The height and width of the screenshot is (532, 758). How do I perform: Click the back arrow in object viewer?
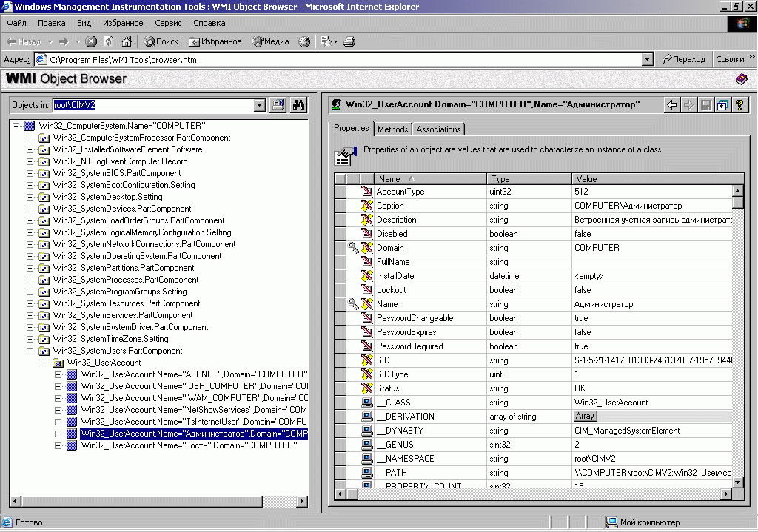pos(671,105)
